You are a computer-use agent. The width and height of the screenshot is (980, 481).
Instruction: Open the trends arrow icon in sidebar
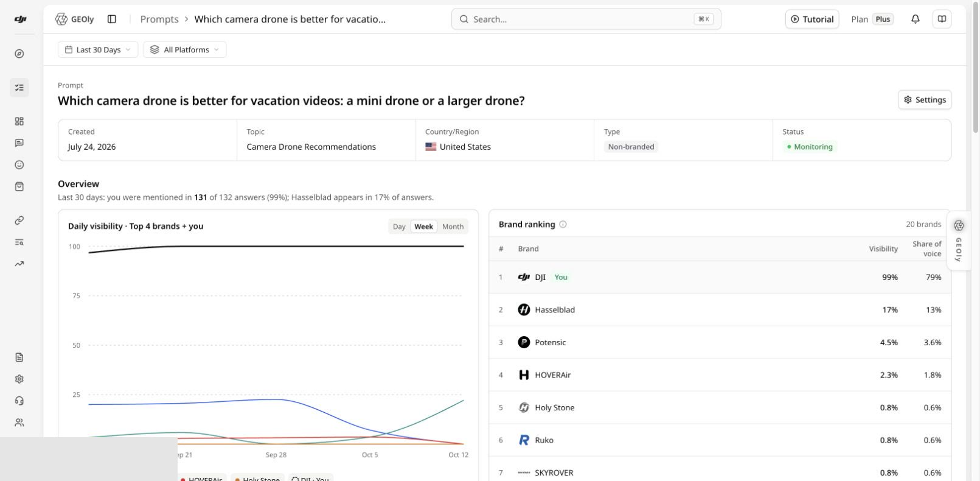coord(19,264)
